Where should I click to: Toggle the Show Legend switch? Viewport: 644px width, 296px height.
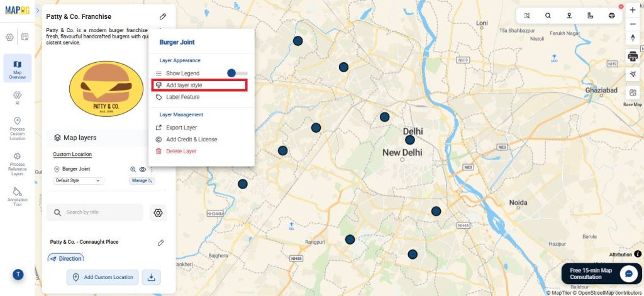pos(237,73)
